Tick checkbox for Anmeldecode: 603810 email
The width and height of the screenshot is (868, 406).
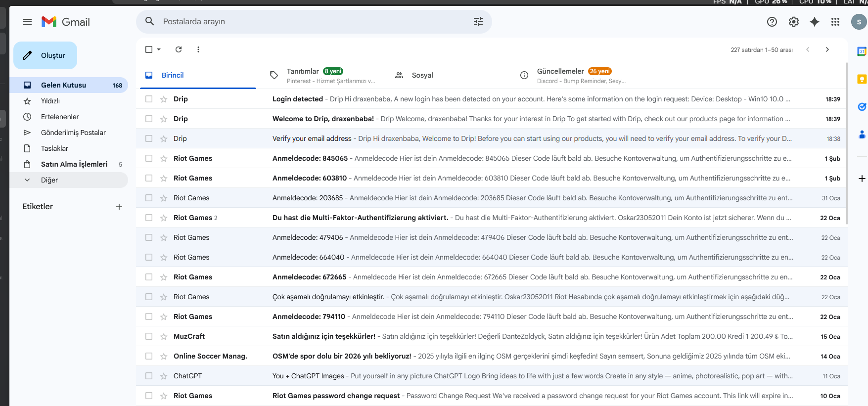click(149, 178)
